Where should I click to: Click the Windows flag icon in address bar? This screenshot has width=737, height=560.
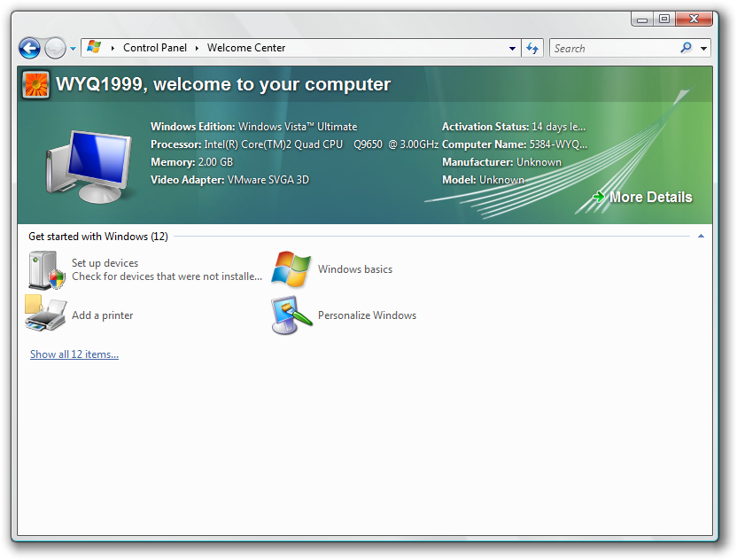[x=94, y=48]
